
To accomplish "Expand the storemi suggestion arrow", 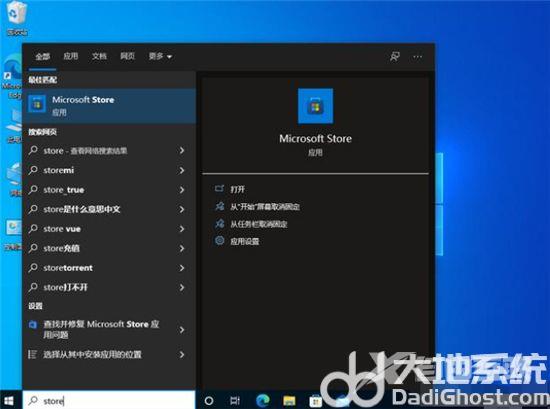I will click(x=182, y=170).
